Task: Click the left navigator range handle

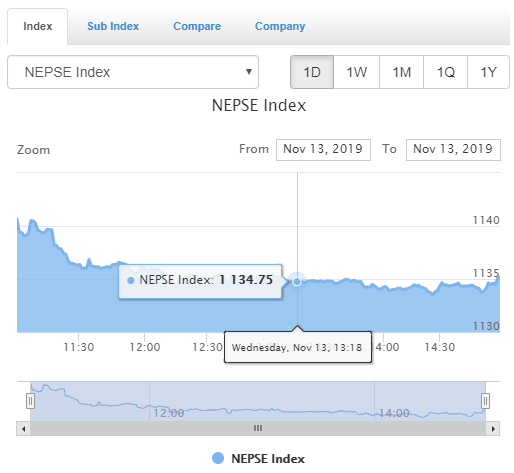Action: [x=30, y=401]
